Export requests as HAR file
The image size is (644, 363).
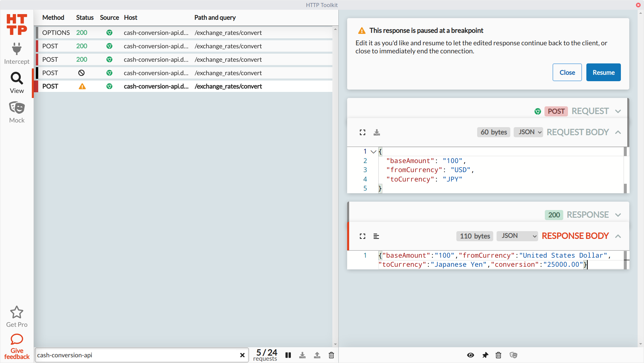(x=303, y=355)
